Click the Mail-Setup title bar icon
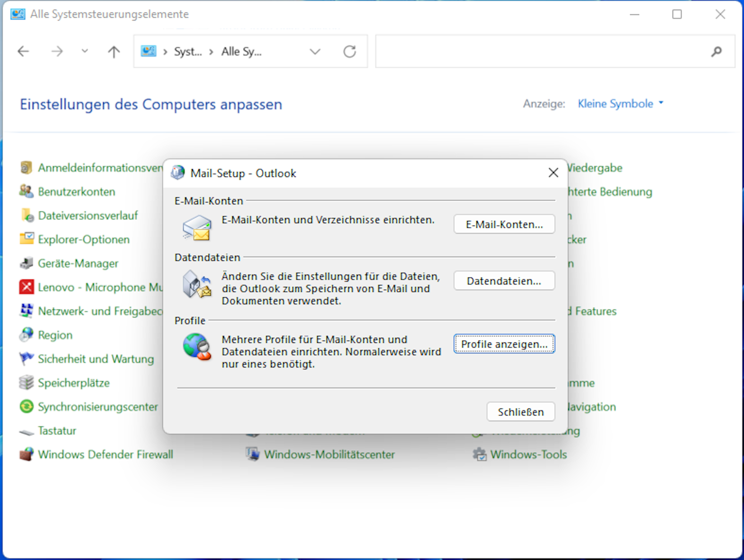Image resolution: width=744 pixels, height=560 pixels. tap(178, 173)
